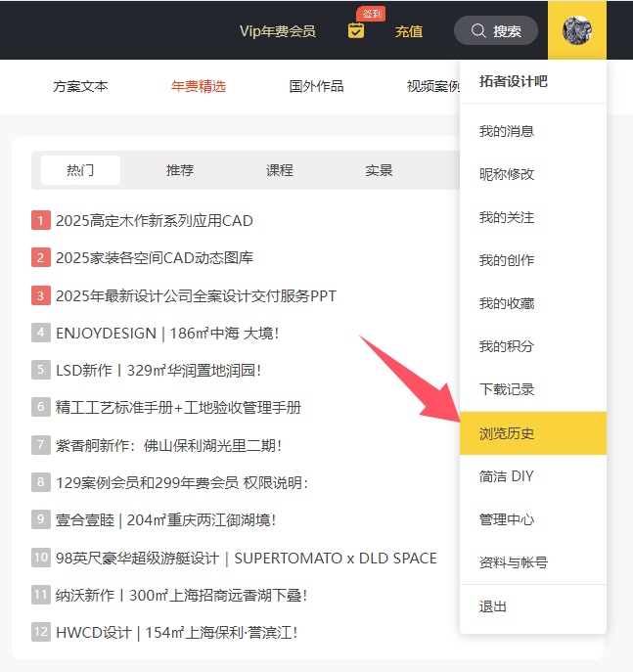Open ranked item 2025高定木作新系列应用CAD
The height and width of the screenshot is (672, 633).
click(x=155, y=221)
